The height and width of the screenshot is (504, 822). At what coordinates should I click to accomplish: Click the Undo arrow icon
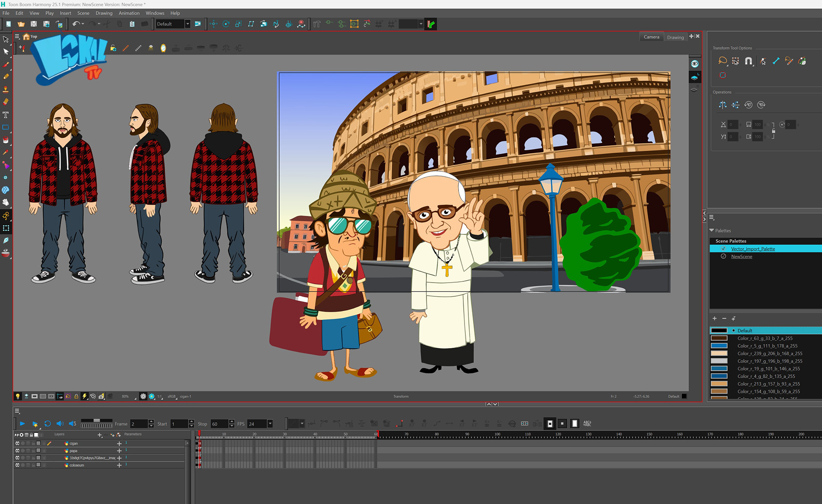[x=75, y=24]
